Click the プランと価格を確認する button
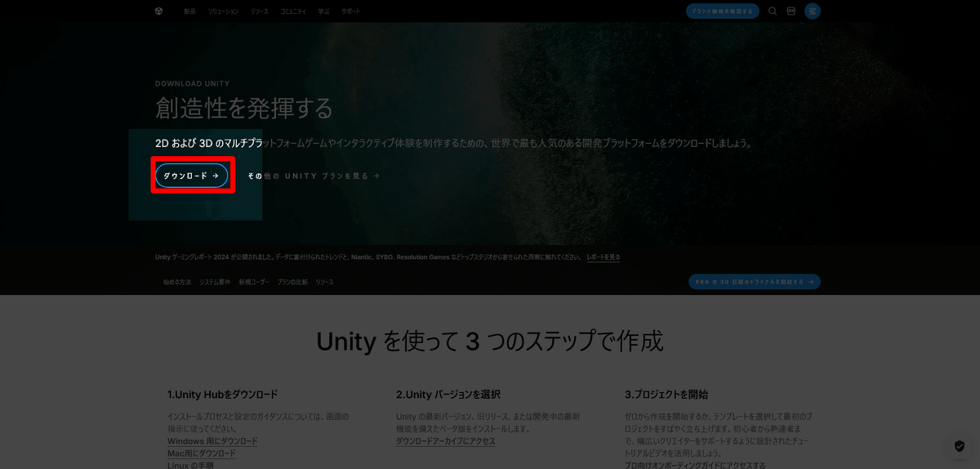The width and height of the screenshot is (980, 469). (722, 11)
